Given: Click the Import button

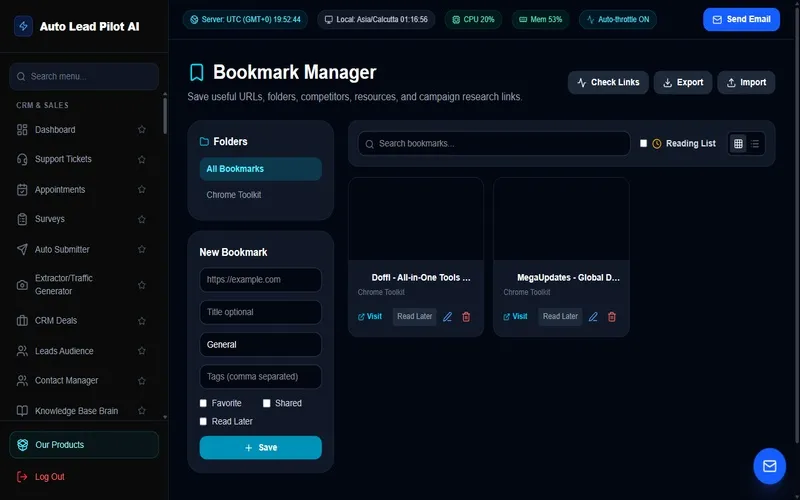Looking at the screenshot, I should [x=746, y=82].
